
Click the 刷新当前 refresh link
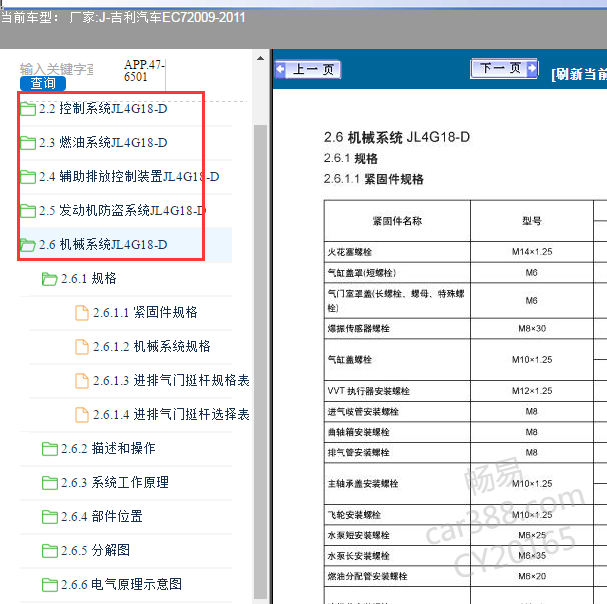pyautogui.click(x=579, y=74)
